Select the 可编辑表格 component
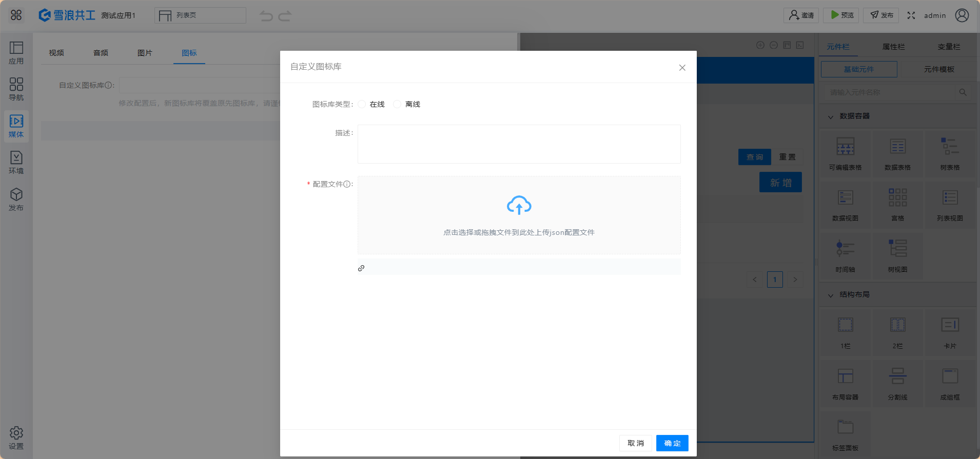The width and height of the screenshot is (980, 459). [x=846, y=154]
